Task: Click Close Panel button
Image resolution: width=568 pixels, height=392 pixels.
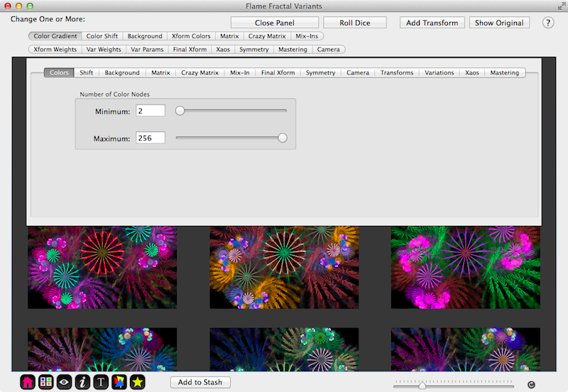Action: pyautogui.click(x=275, y=23)
